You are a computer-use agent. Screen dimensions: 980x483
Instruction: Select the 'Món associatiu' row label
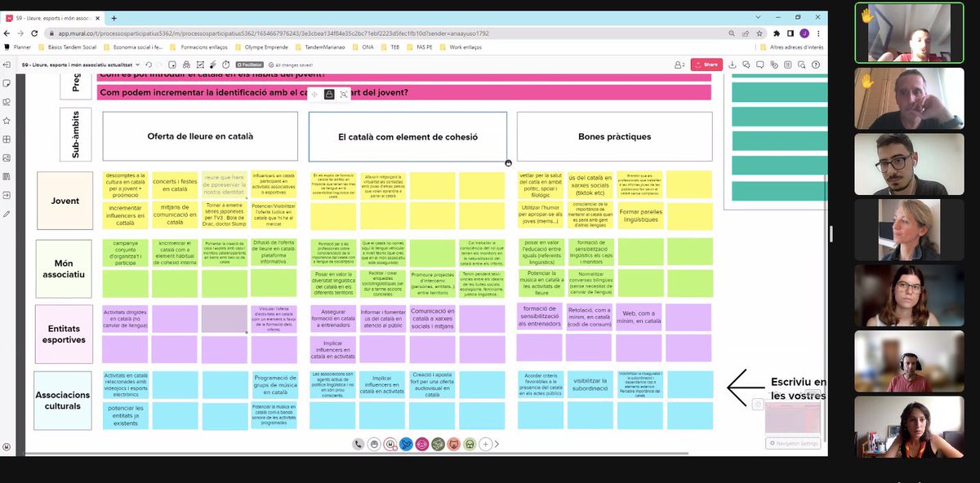65,269
